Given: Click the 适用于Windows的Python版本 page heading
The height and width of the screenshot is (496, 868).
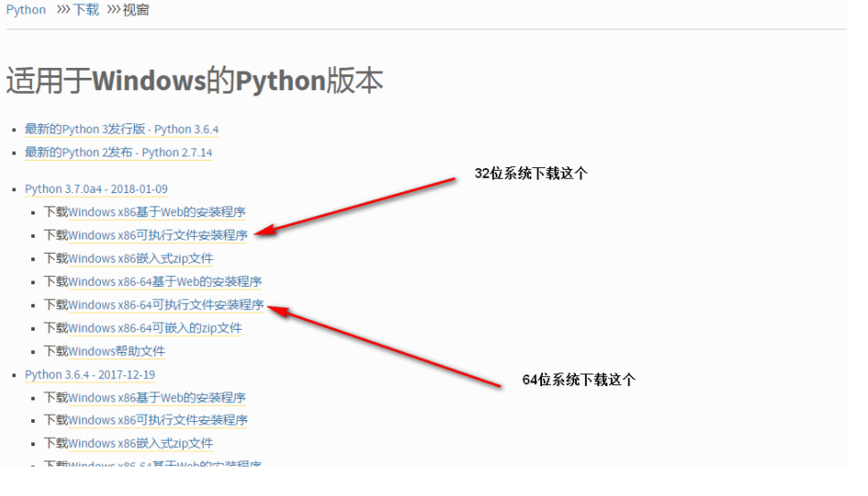Looking at the screenshot, I should [195, 80].
